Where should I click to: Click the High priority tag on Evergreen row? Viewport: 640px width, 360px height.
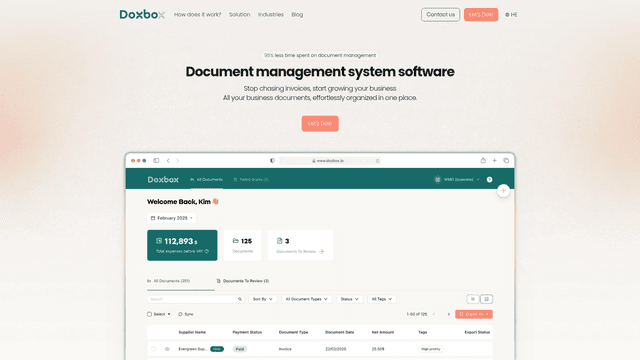pos(431,349)
